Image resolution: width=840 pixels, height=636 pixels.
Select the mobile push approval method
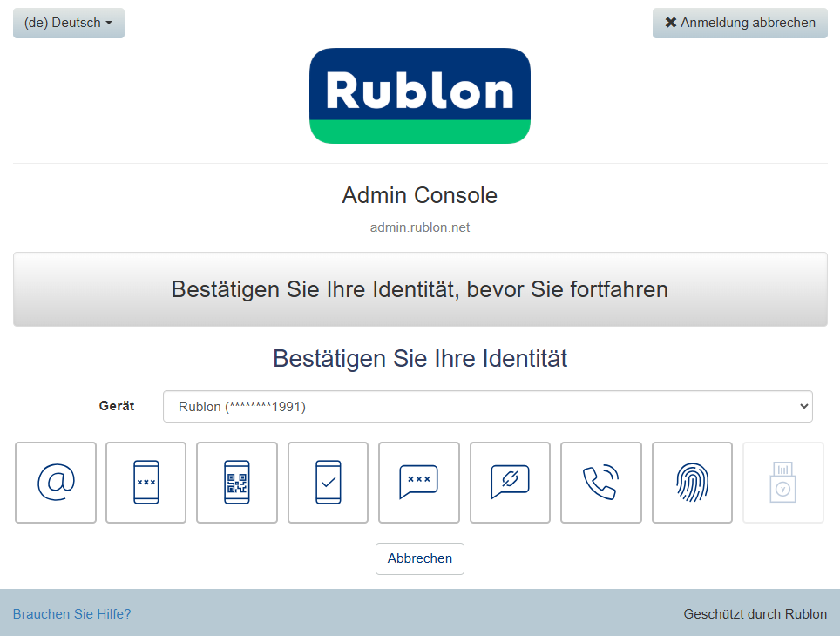[328, 483]
